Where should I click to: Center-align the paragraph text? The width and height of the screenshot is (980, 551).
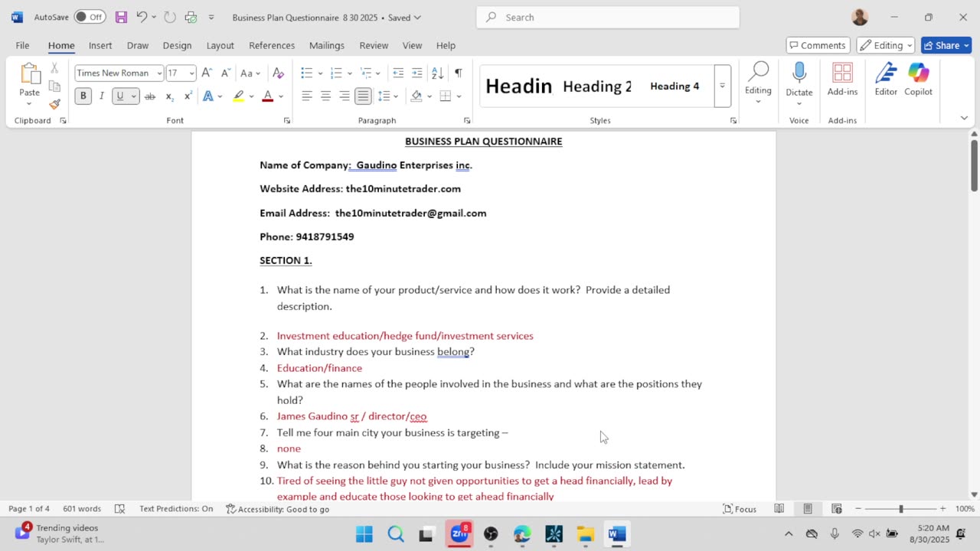pyautogui.click(x=325, y=96)
